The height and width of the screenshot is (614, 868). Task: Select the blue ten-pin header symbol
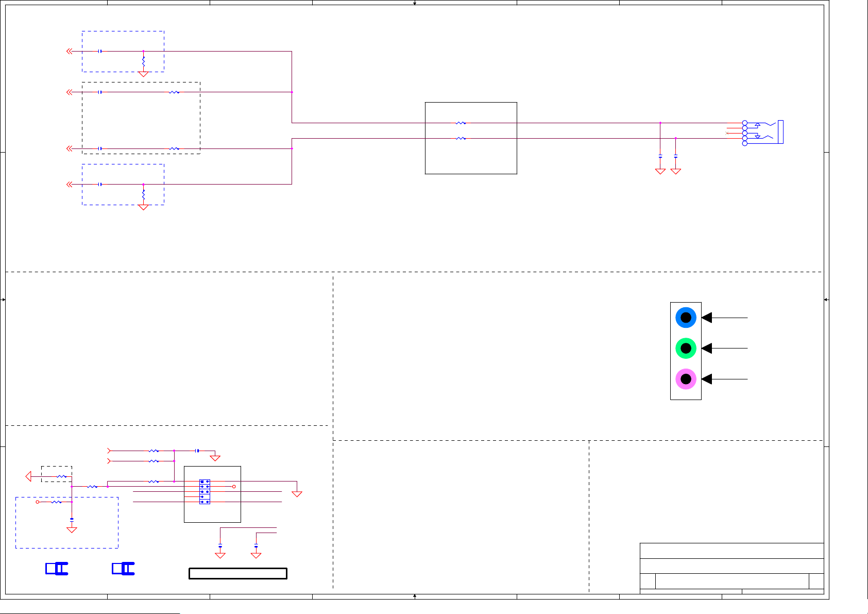[x=205, y=491]
